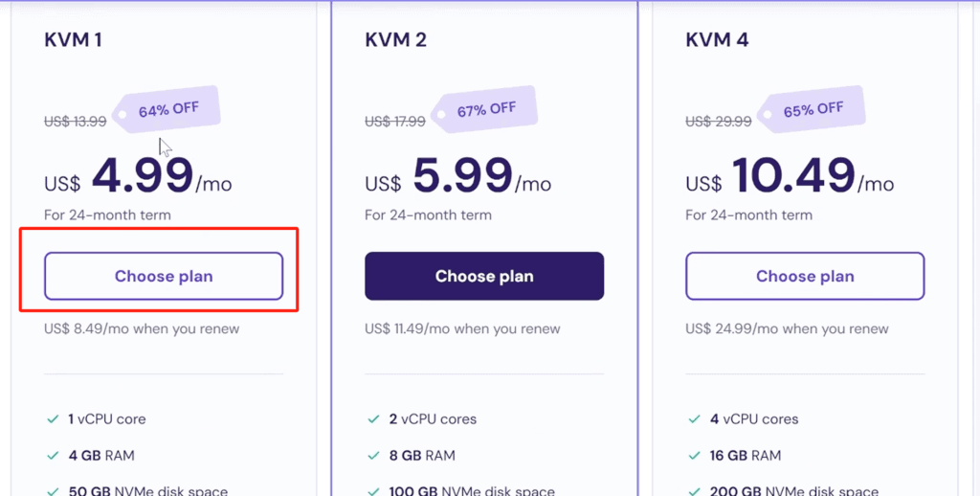Click the US$ 11.49/mo renewal note
Image resolution: width=980 pixels, height=496 pixels.
462,329
